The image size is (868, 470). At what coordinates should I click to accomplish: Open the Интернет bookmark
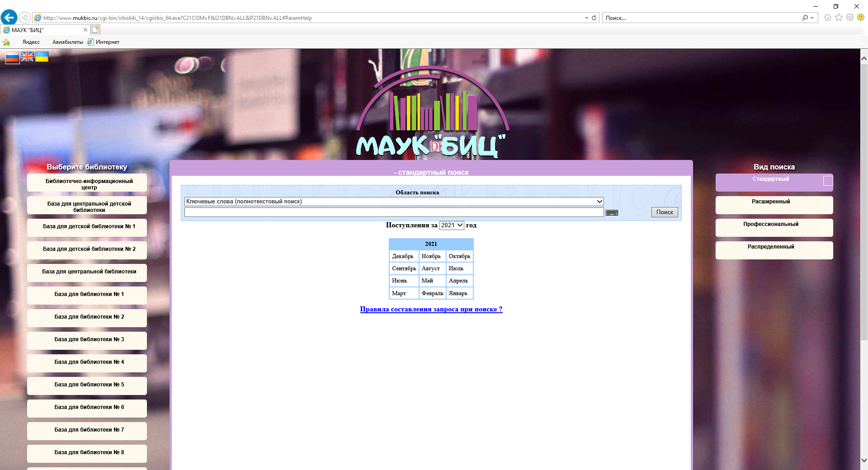(x=104, y=42)
